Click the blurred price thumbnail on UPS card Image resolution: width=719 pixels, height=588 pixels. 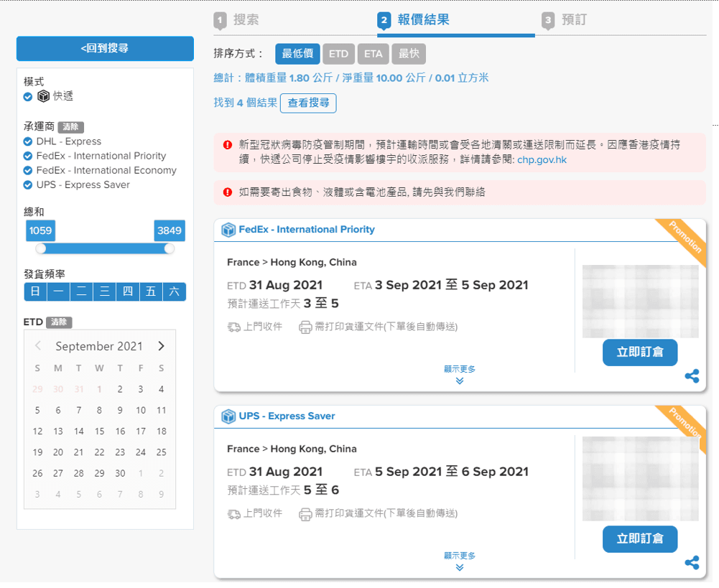coord(640,479)
